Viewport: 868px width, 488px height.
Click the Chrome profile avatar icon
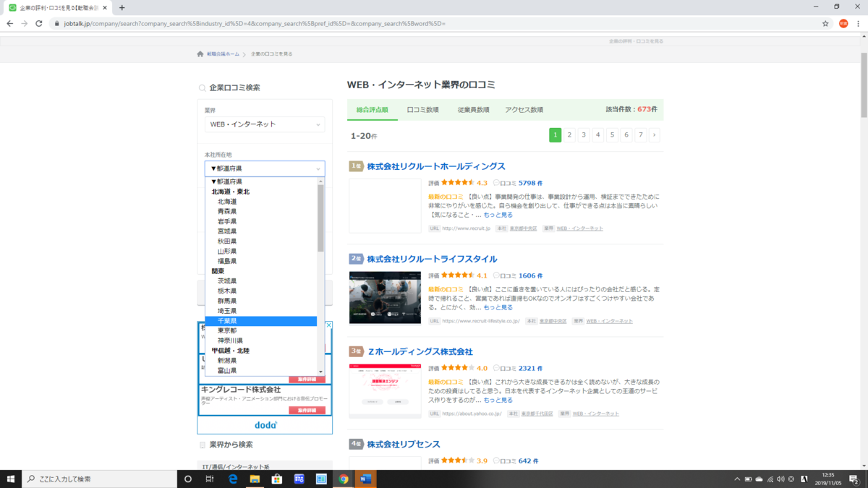click(x=843, y=23)
